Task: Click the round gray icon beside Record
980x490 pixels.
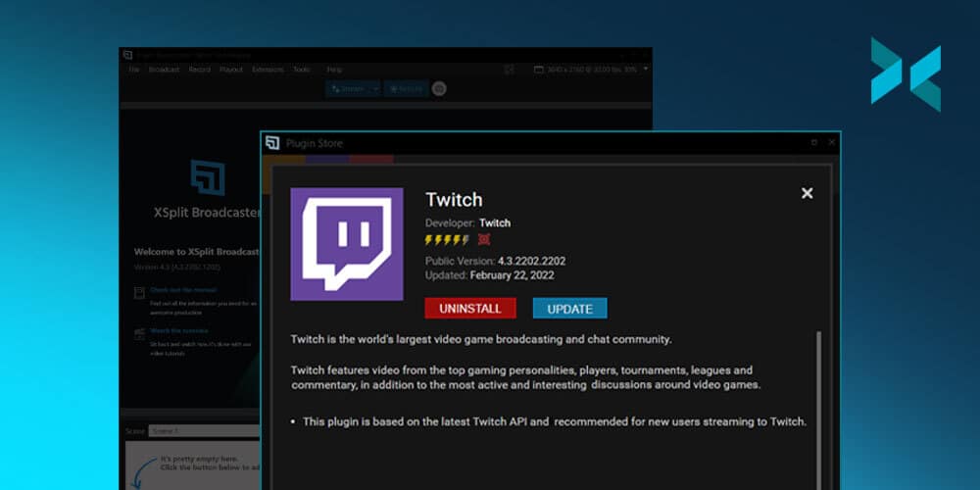Action: click(439, 89)
